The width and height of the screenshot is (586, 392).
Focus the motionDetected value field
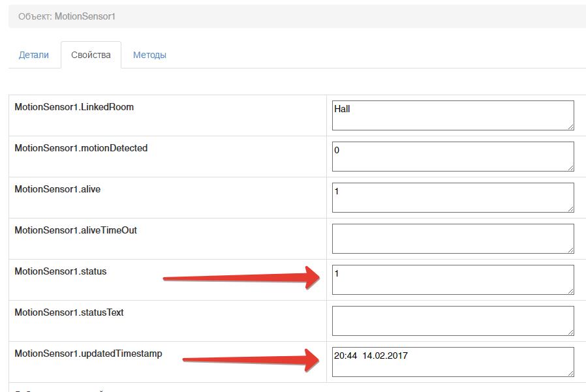(x=453, y=157)
